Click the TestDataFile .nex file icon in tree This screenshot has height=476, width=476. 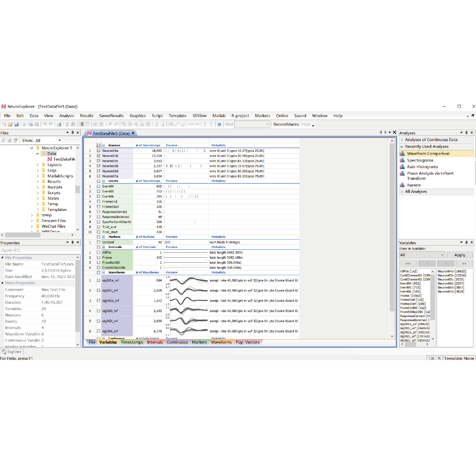(50, 159)
